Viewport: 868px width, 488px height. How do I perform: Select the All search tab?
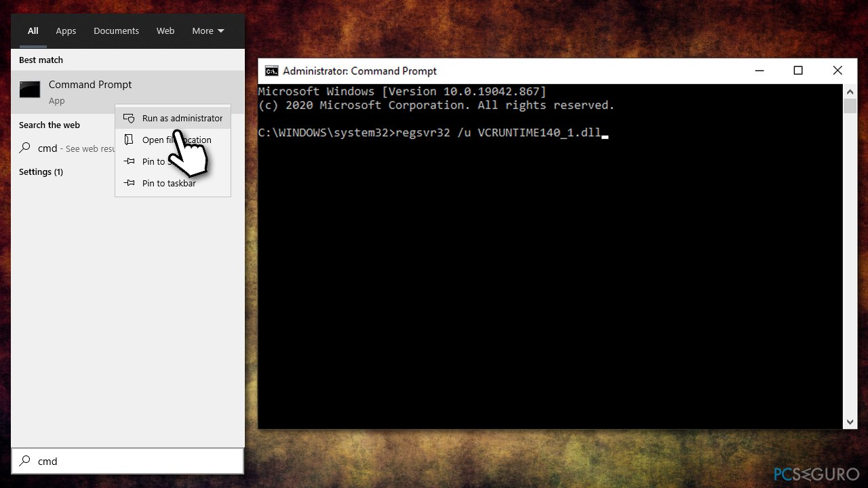[33, 31]
